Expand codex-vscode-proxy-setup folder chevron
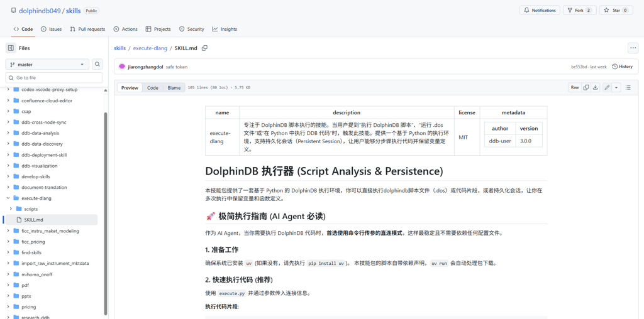644x319 pixels. pos(8,89)
